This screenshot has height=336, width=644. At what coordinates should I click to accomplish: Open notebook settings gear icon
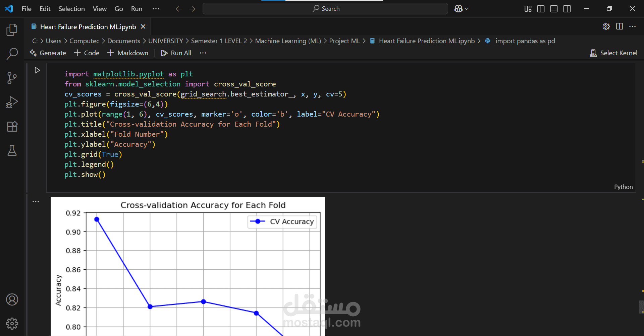[606, 26]
